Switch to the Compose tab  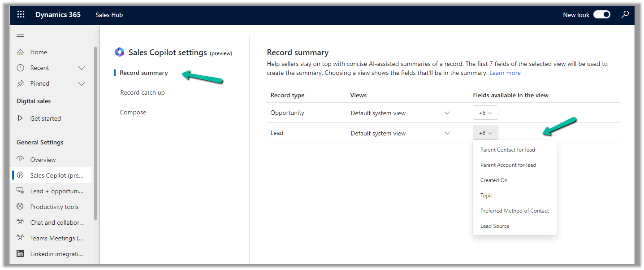point(133,113)
